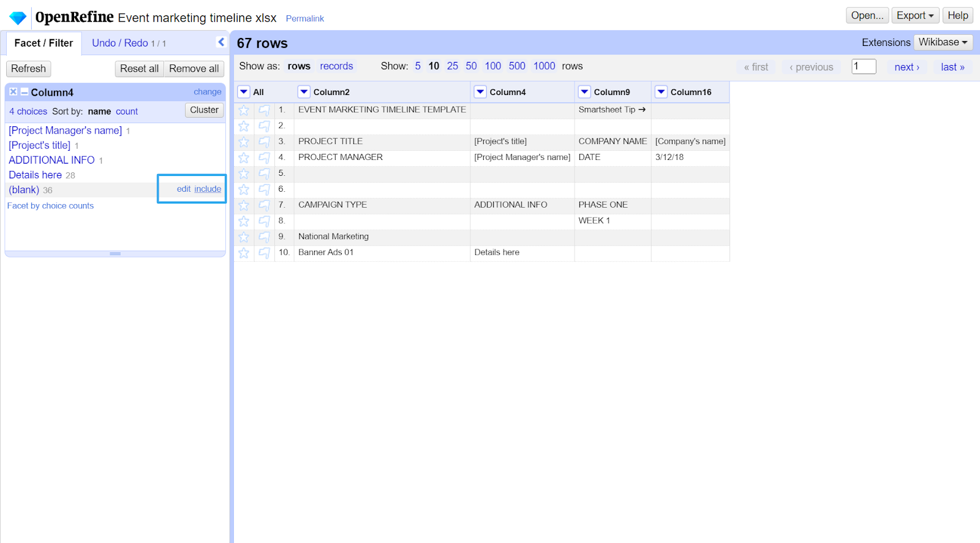The width and height of the screenshot is (980, 543).
Task: Open the Export dropdown
Action: [x=915, y=15]
